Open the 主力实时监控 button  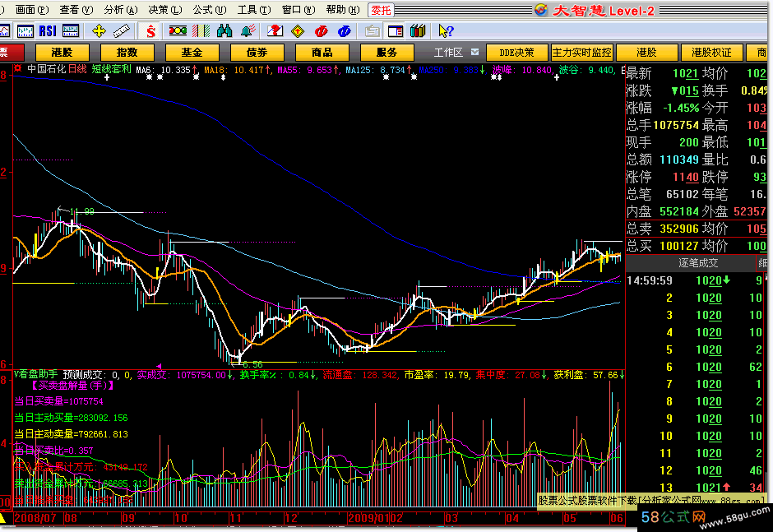tap(581, 53)
